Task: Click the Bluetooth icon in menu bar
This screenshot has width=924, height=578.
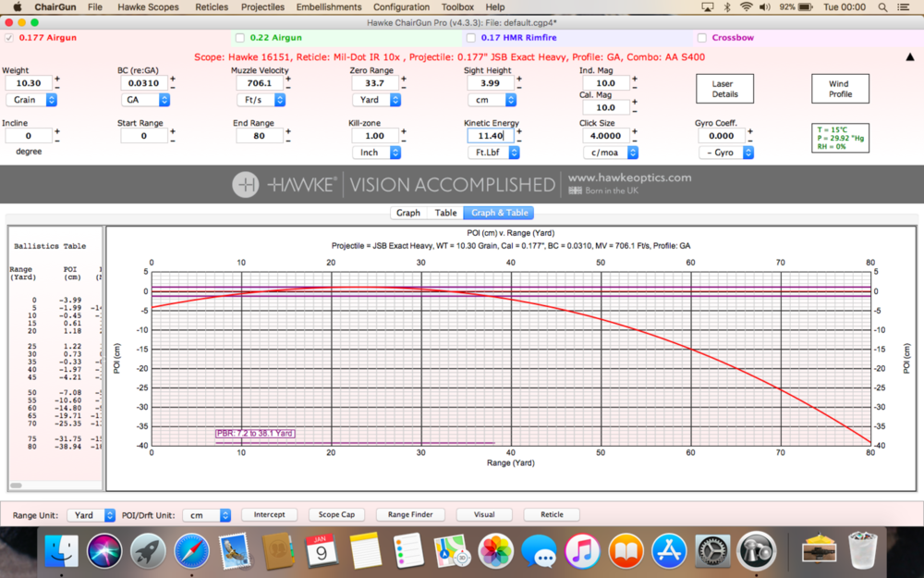Action: pyautogui.click(x=727, y=7)
